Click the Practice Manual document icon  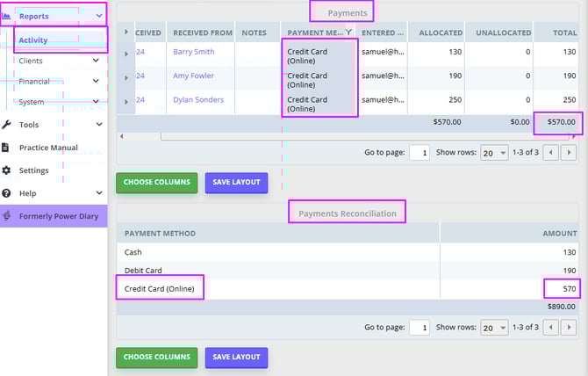[x=7, y=148]
